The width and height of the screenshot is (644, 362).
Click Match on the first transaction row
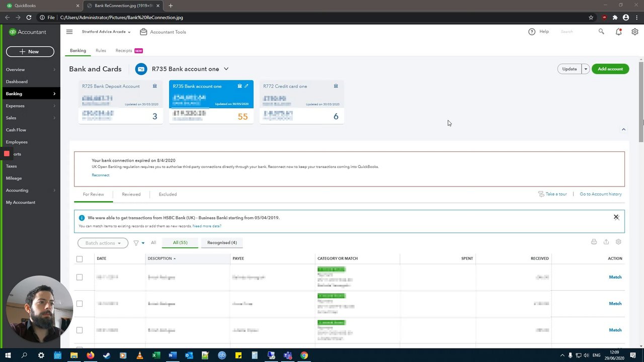[615, 277]
